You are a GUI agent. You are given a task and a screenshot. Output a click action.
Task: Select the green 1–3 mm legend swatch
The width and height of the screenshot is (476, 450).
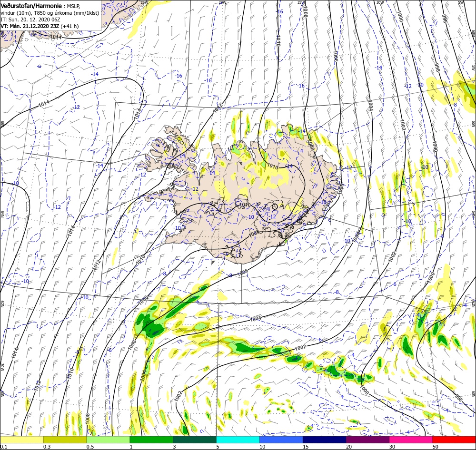151,440
